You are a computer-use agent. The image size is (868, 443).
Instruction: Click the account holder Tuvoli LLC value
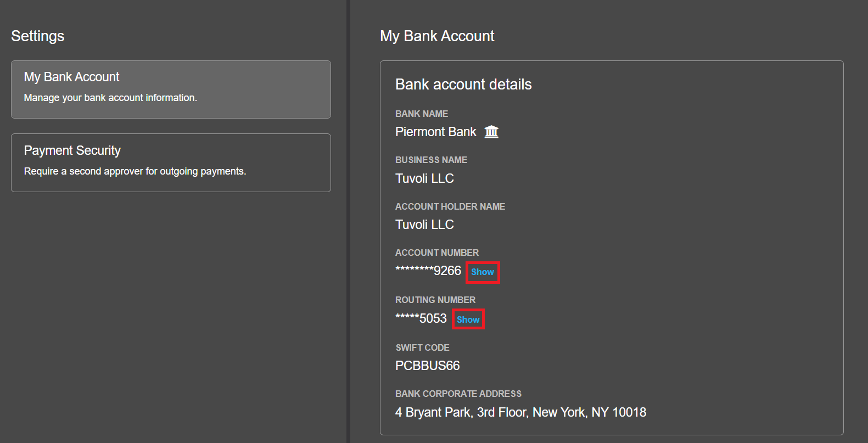click(x=424, y=225)
